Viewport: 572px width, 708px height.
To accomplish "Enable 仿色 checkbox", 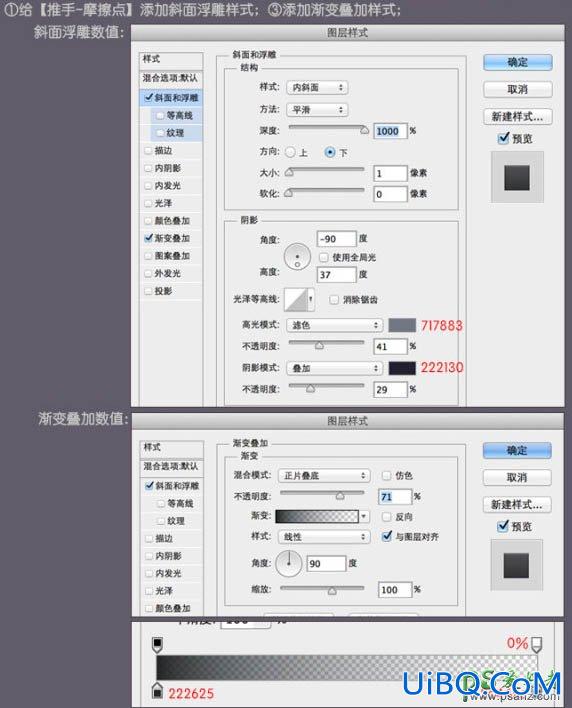I will point(386,475).
